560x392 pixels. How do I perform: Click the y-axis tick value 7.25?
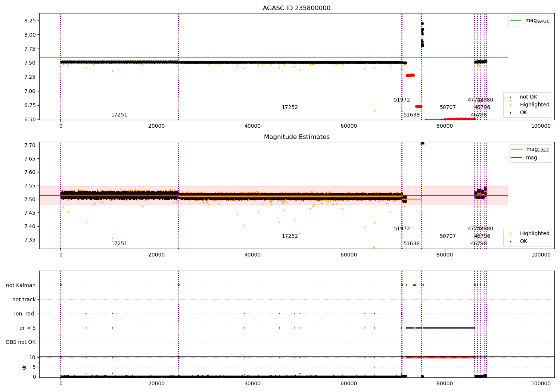point(29,77)
